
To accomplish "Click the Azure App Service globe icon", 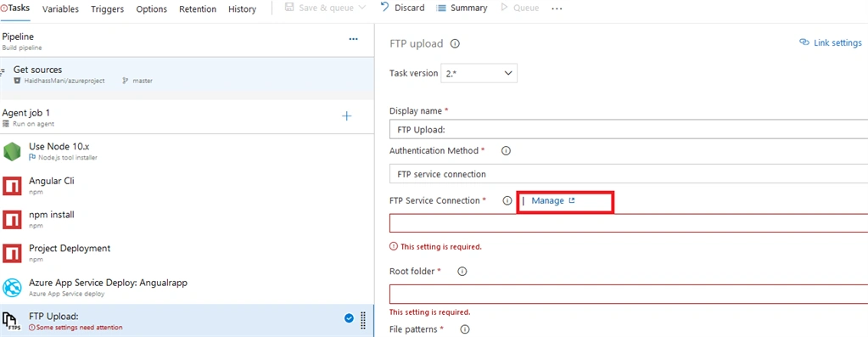I will [x=12, y=287].
